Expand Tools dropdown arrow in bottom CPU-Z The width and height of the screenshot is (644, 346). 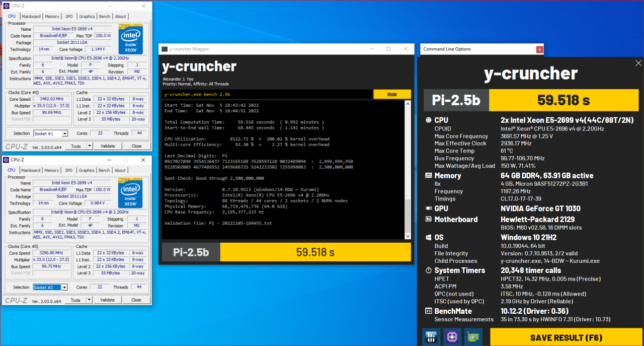90,300
